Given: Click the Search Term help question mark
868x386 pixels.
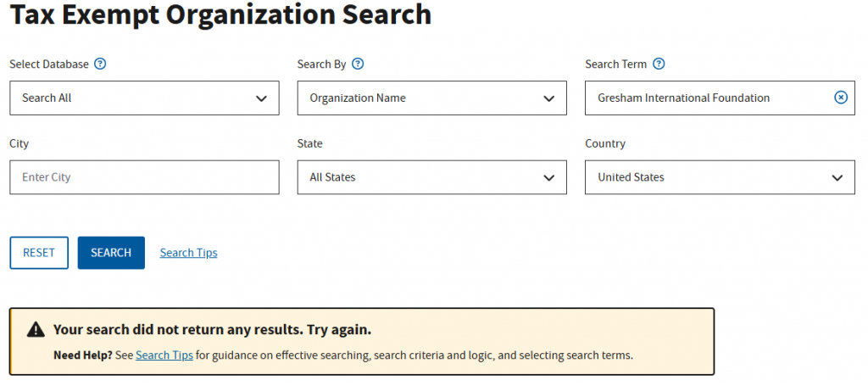Looking at the screenshot, I should [659, 64].
